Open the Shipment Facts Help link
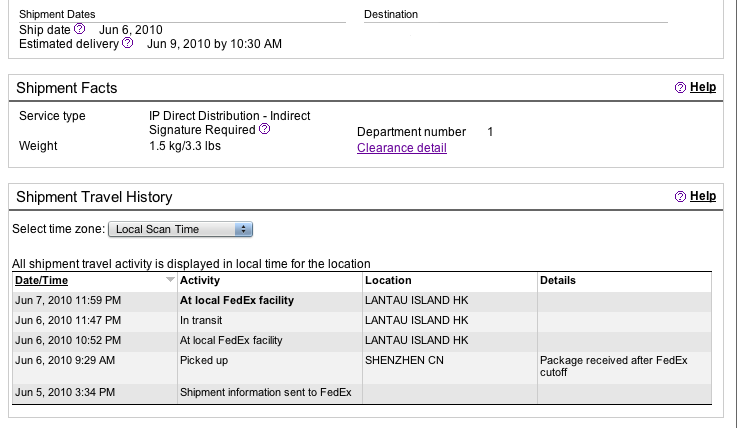Image resolution: width=752 pixels, height=428 pixels. [703, 87]
